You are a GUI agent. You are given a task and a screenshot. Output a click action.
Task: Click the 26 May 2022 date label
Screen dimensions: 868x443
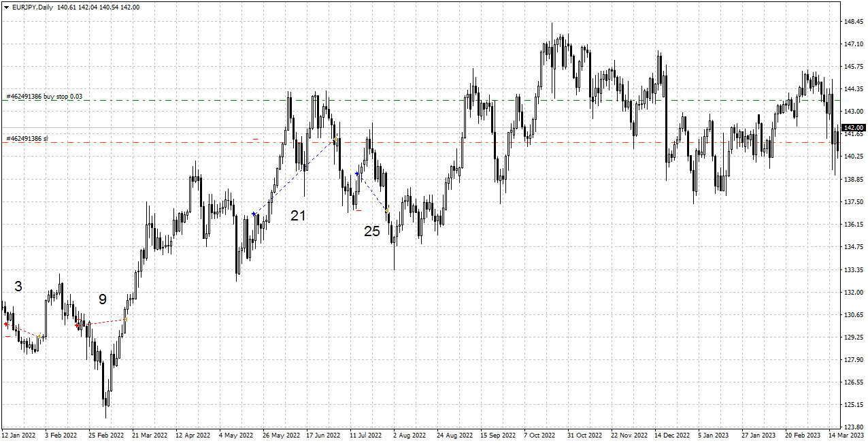281,435
